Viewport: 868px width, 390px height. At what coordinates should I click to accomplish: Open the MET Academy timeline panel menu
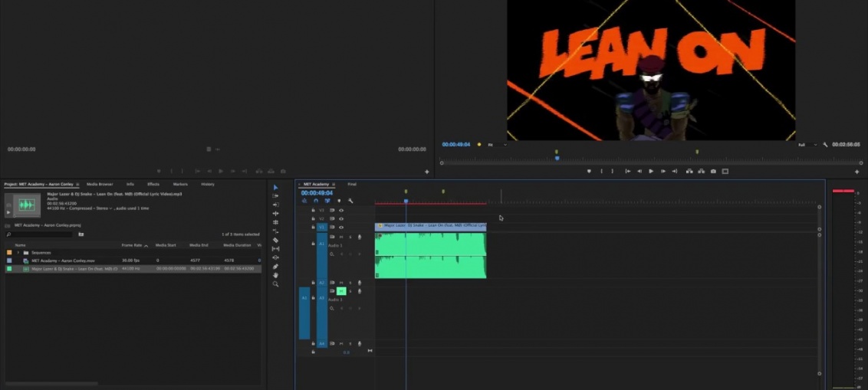pos(334,184)
